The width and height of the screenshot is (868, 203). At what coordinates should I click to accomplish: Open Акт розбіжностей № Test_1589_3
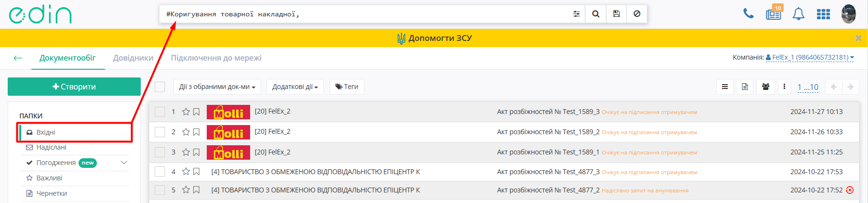tap(548, 112)
